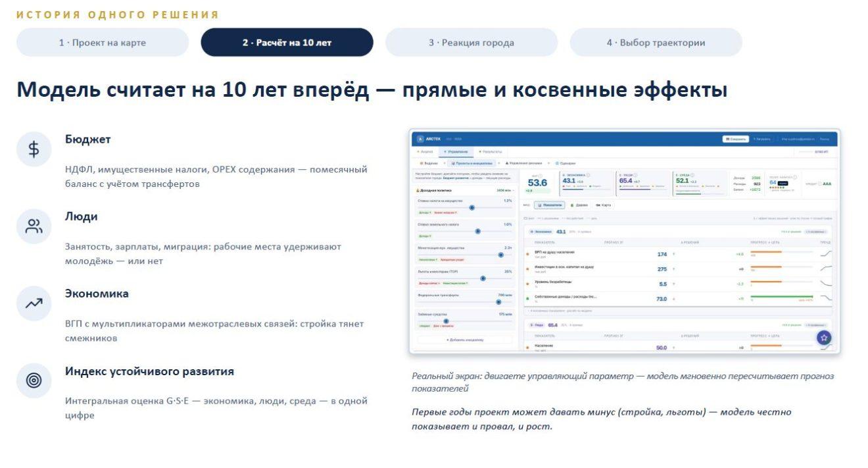The image size is (868, 468).
Task: Open step 4 Выбор траектории
Action: 656,43
